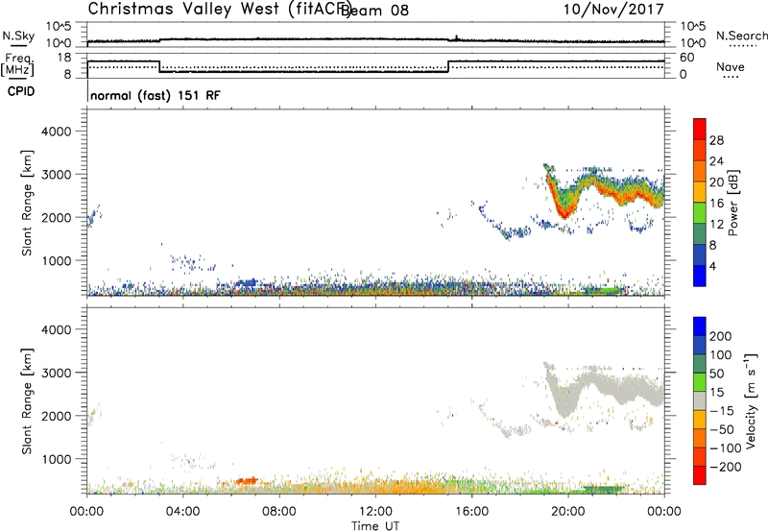
Task: Click the '04:00' time axis tick label
Action: tap(183, 512)
